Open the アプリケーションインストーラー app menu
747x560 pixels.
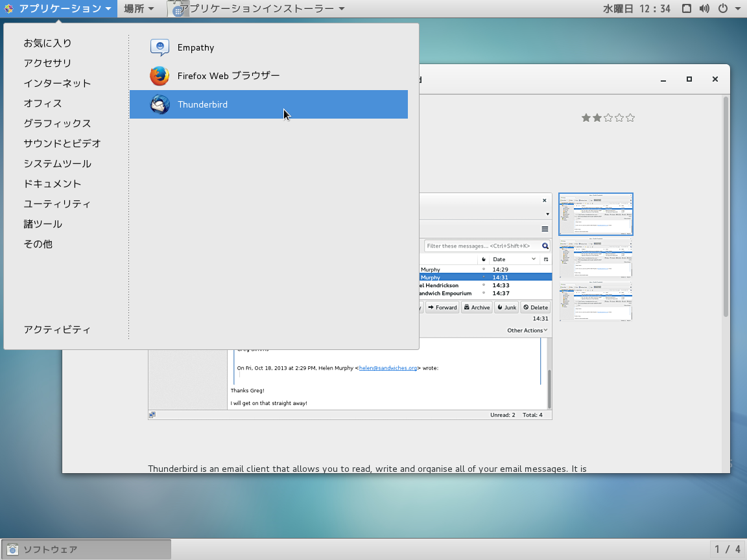(257, 8)
